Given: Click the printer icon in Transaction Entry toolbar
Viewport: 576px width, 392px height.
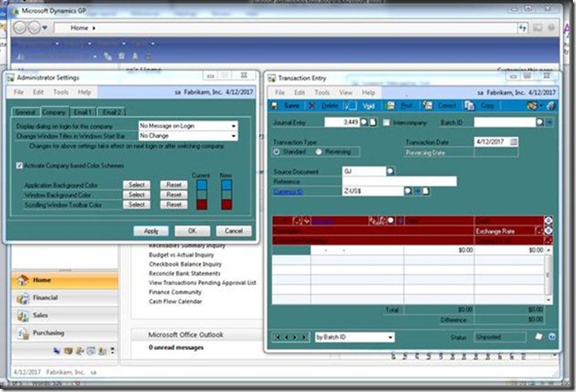Looking at the screenshot, I should point(551,106).
